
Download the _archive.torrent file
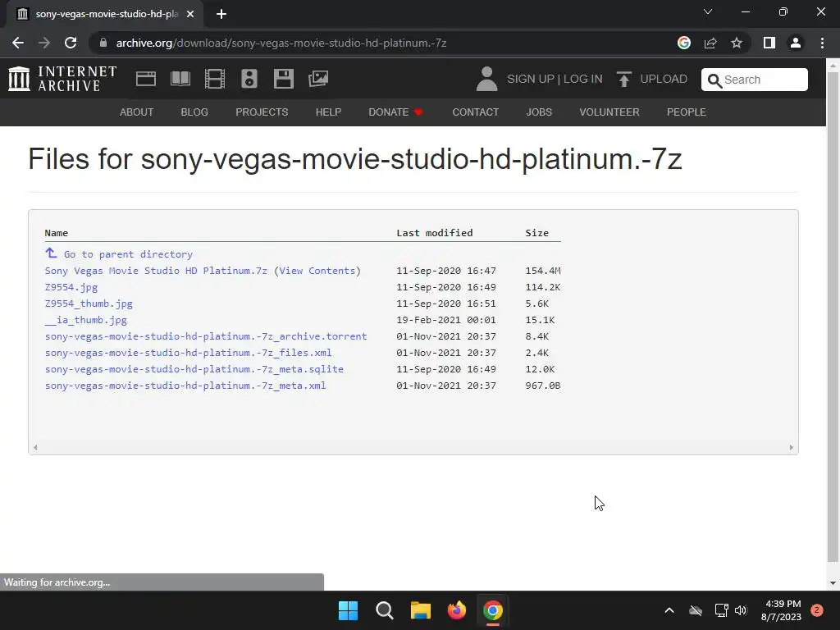point(206,336)
